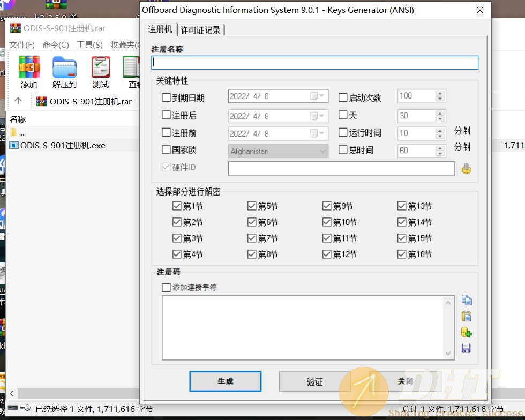Tick the 添加连接字符 checkbox
The height and width of the screenshot is (420, 525).
click(166, 288)
